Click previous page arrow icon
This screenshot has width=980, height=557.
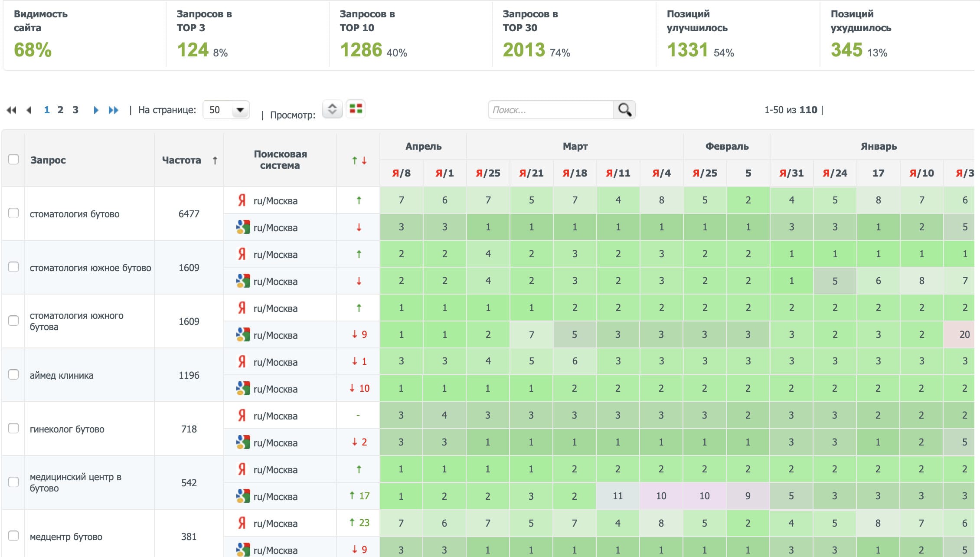click(29, 110)
